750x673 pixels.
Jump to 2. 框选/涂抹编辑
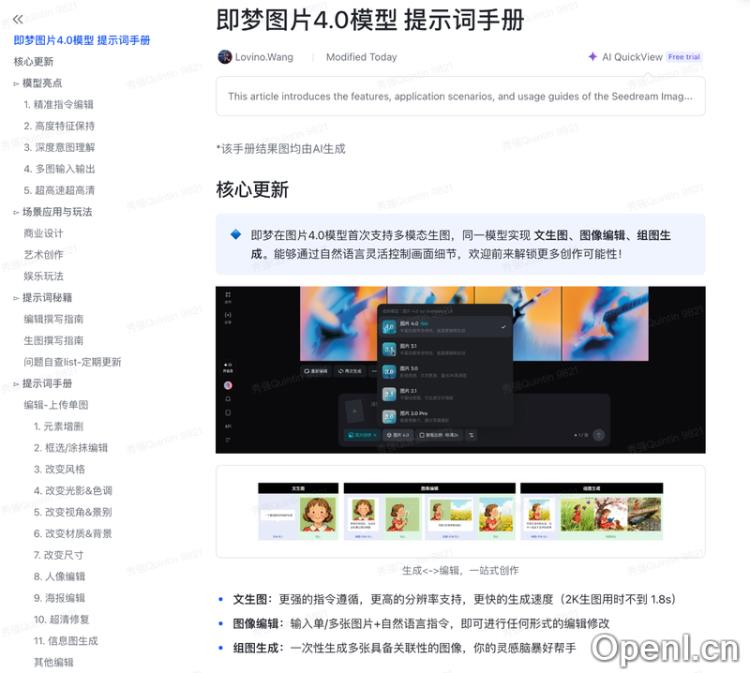point(71,448)
